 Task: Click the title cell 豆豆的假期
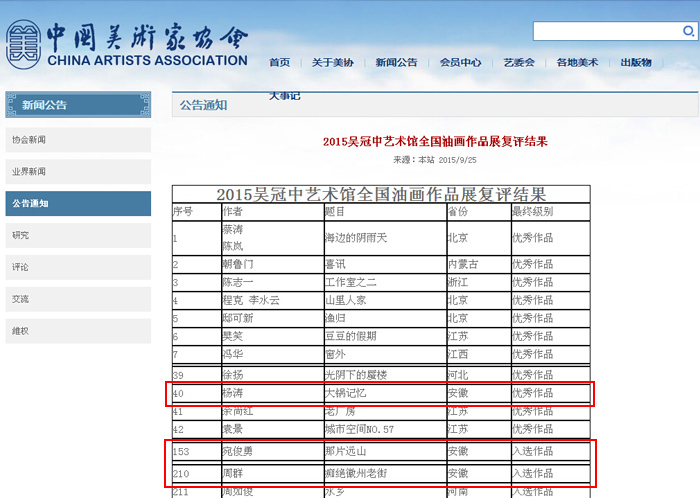tap(385, 336)
